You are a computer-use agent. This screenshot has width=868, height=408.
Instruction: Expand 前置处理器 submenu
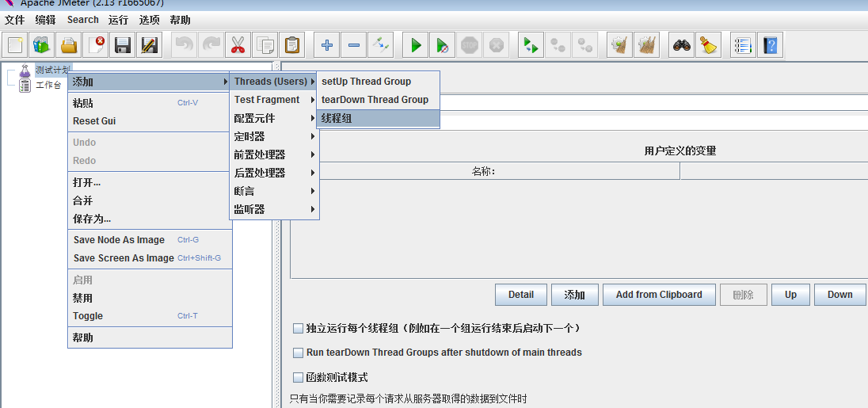click(x=274, y=155)
